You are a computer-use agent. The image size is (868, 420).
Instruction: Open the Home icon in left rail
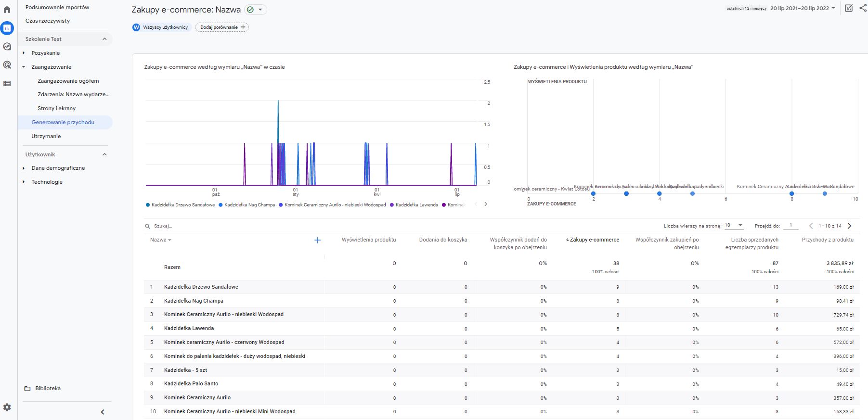(7, 10)
